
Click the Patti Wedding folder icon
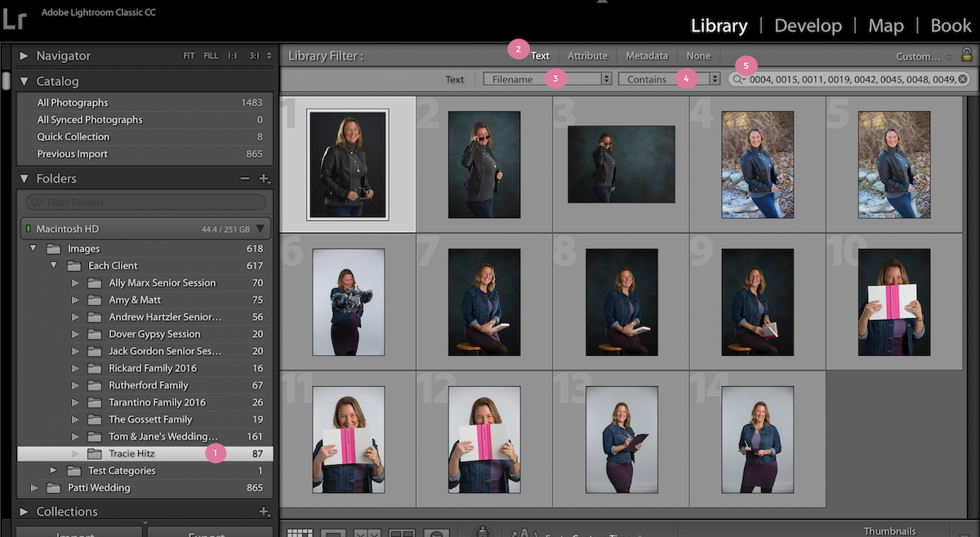pos(54,488)
